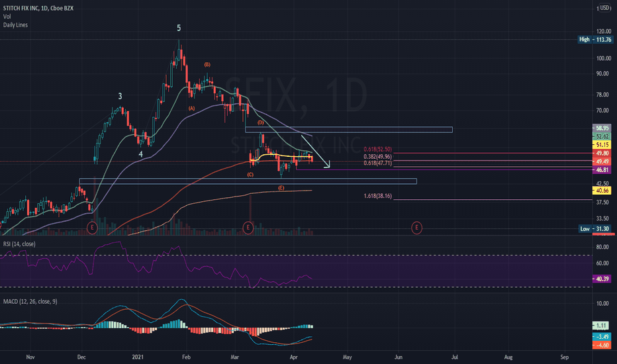Viewport: 617px width, 364px height.
Task: Click Aug on the time axis
Action: coord(508,357)
